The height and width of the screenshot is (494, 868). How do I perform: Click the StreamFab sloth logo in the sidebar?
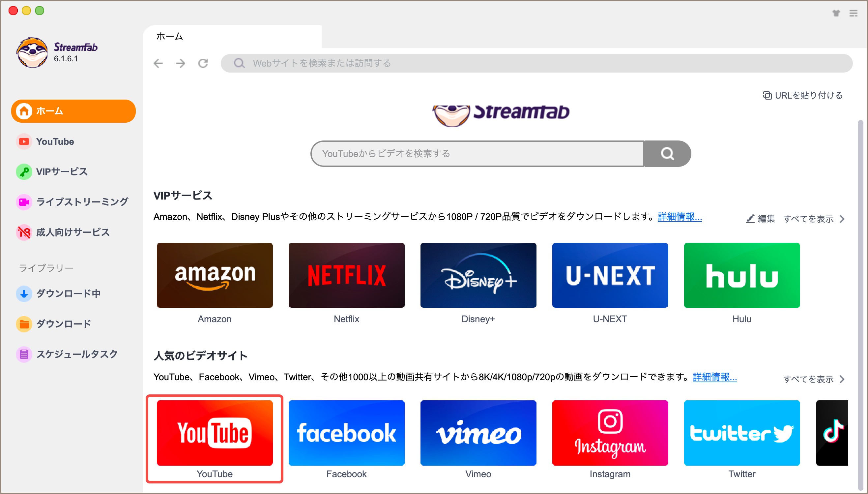32,52
